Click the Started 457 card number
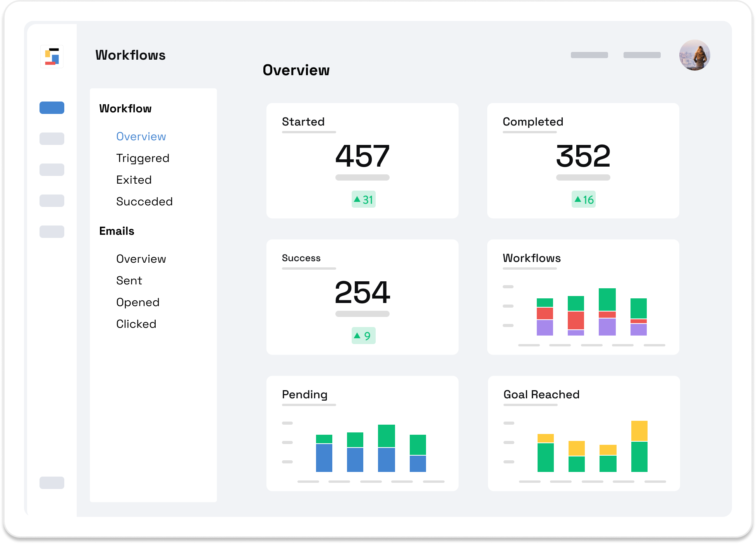Viewport: 756px width, 544px height. point(362,156)
